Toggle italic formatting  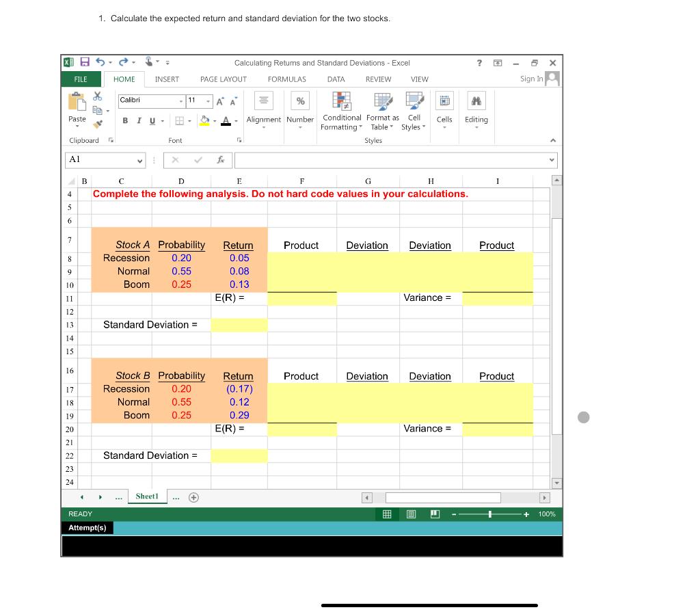click(x=139, y=120)
